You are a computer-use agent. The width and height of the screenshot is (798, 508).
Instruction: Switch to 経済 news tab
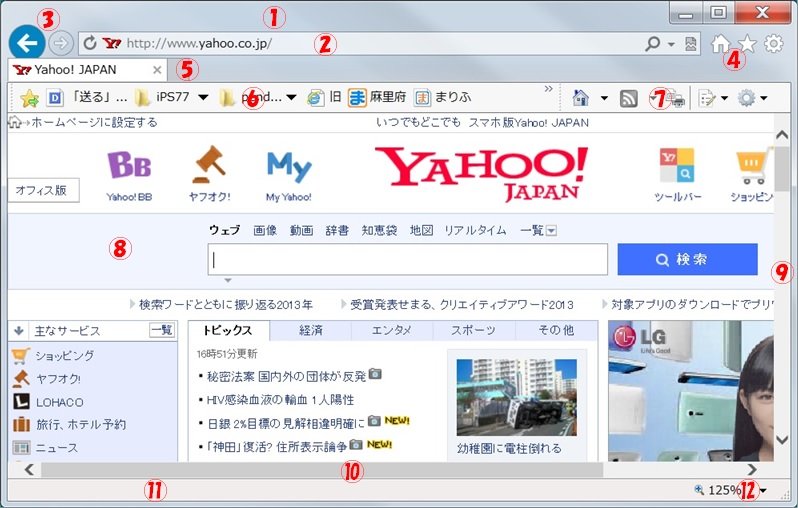pos(310,330)
